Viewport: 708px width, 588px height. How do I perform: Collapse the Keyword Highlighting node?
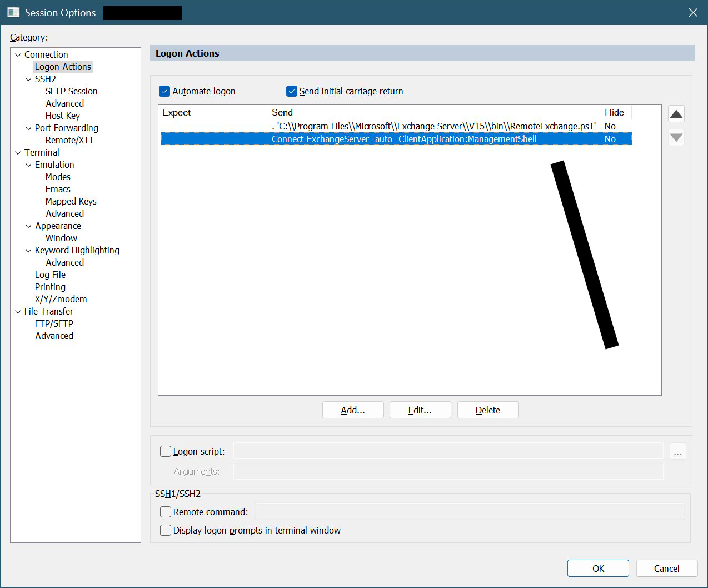tap(28, 251)
